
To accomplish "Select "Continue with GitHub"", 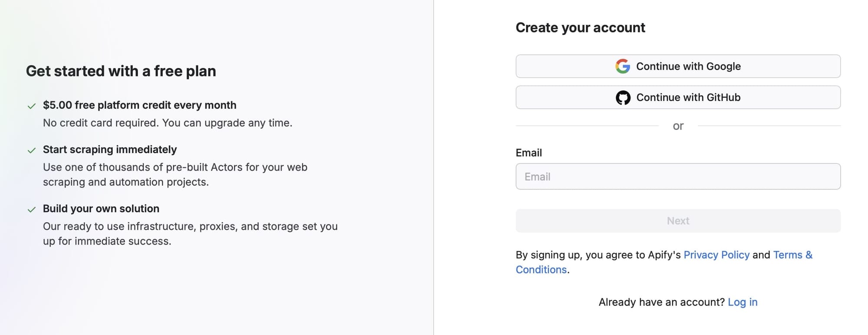I will click(x=678, y=97).
